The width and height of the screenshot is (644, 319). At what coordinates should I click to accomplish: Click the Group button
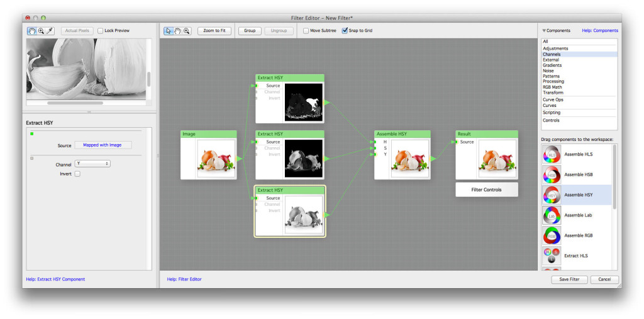click(250, 30)
